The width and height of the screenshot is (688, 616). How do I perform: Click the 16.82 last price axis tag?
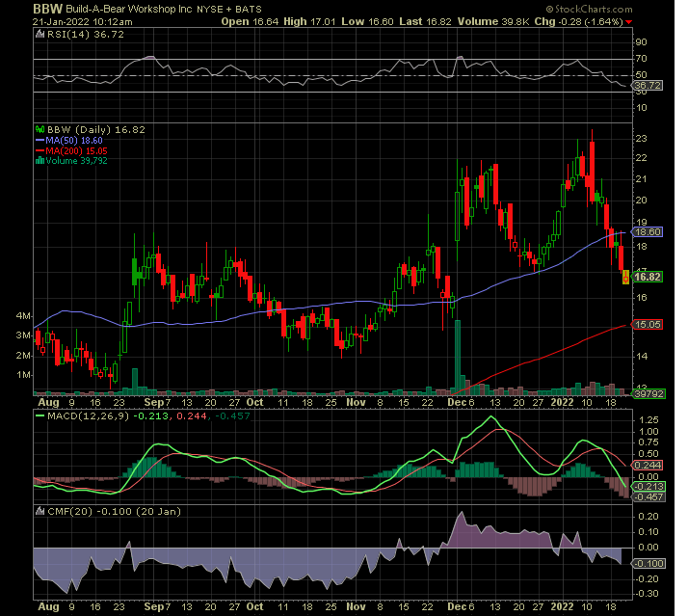pos(648,277)
